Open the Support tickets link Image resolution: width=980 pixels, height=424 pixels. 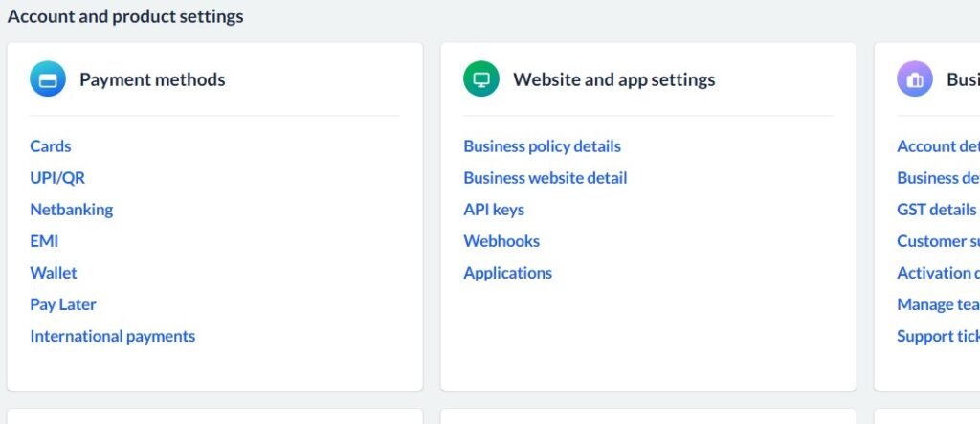938,337
